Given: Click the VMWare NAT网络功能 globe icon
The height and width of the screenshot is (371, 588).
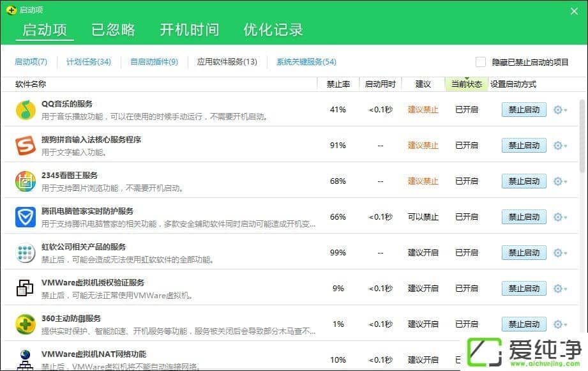Looking at the screenshot, I should pyautogui.click(x=26, y=358).
